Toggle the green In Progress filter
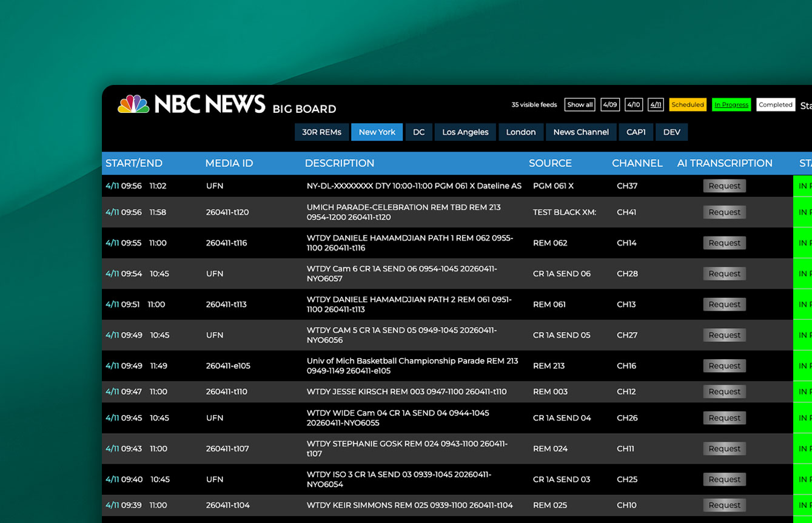 [731, 104]
